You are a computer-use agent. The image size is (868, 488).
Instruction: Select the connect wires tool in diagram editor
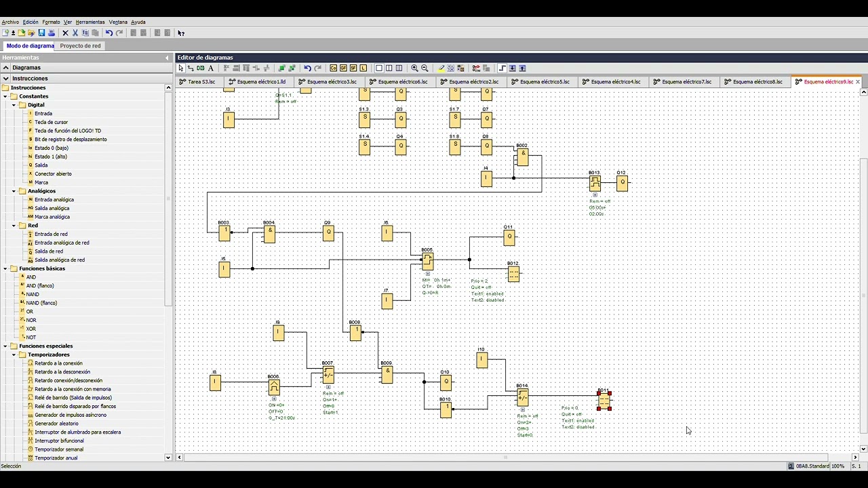click(191, 68)
